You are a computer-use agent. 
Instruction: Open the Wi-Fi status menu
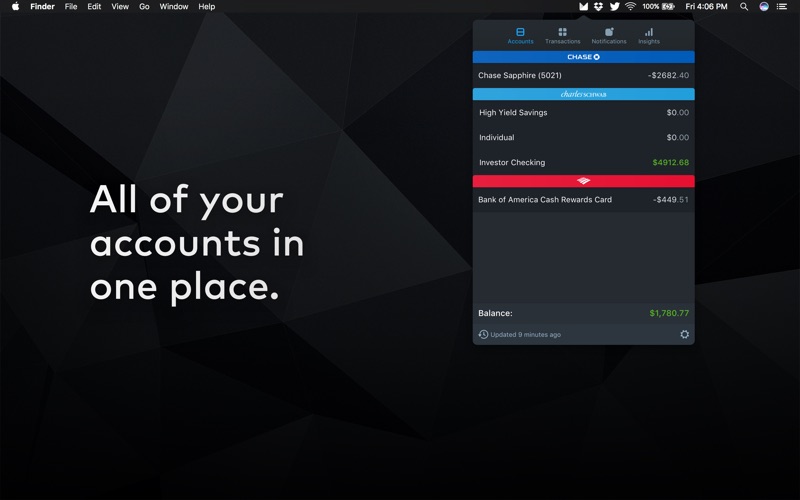[631, 7]
